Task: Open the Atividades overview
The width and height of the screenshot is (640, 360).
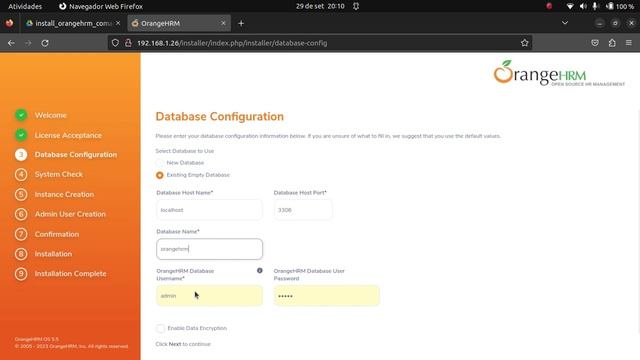Action: pyautogui.click(x=25, y=6)
